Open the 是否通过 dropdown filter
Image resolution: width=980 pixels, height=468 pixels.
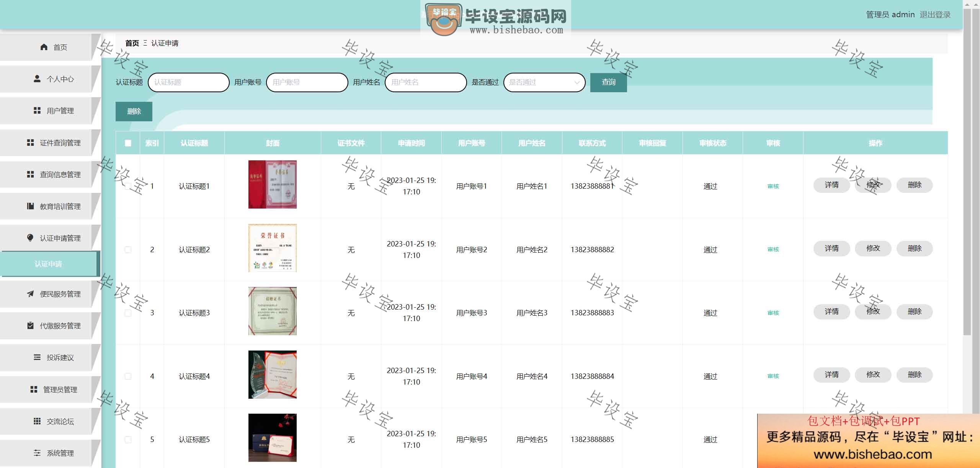544,82
